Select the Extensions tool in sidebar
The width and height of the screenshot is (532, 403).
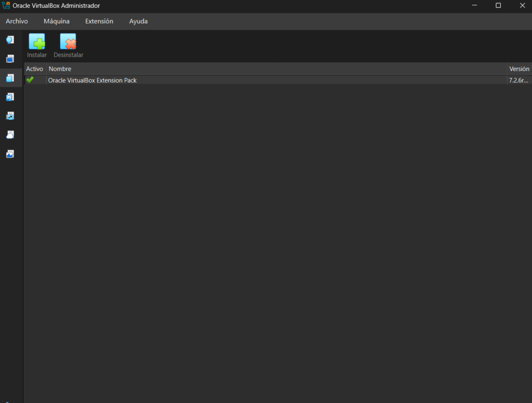coord(10,78)
